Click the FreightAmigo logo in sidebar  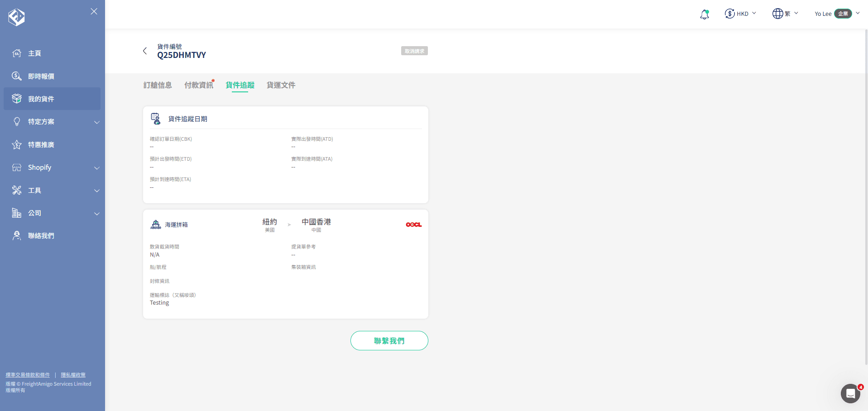click(16, 17)
